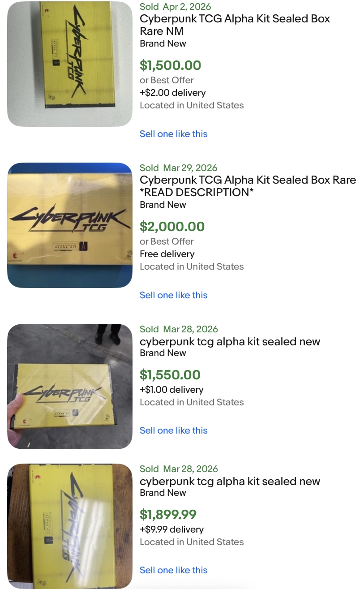Select the $1,550.00 sold price

coord(170,375)
